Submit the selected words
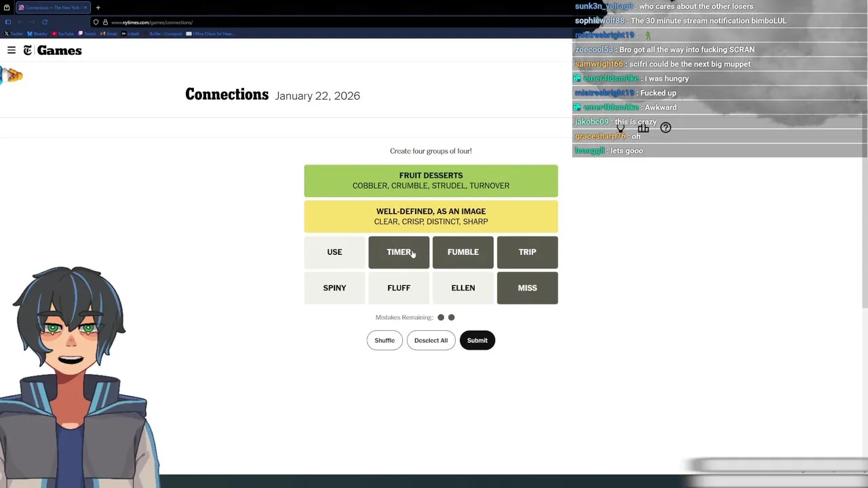Image resolution: width=868 pixels, height=488 pixels. tap(477, 340)
